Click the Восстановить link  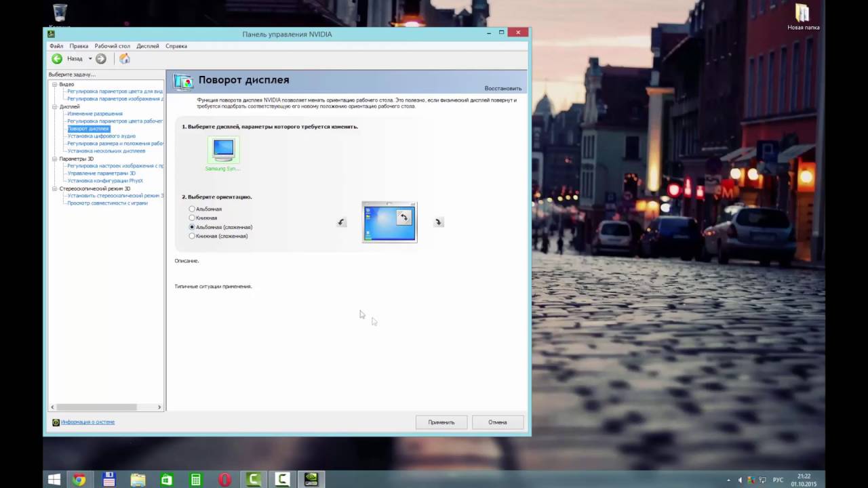pos(503,89)
